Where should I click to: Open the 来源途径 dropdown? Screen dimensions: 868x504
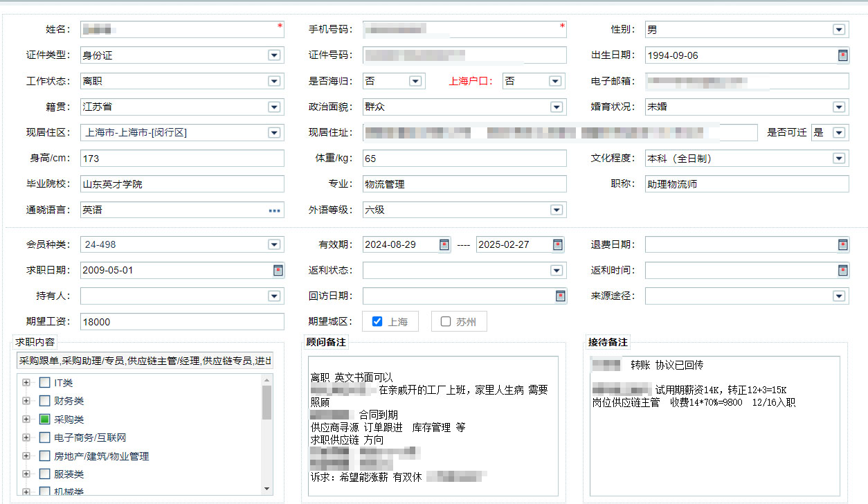(839, 296)
